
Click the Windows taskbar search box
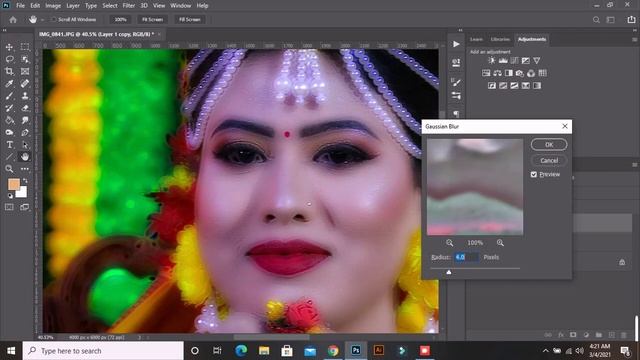point(103,351)
